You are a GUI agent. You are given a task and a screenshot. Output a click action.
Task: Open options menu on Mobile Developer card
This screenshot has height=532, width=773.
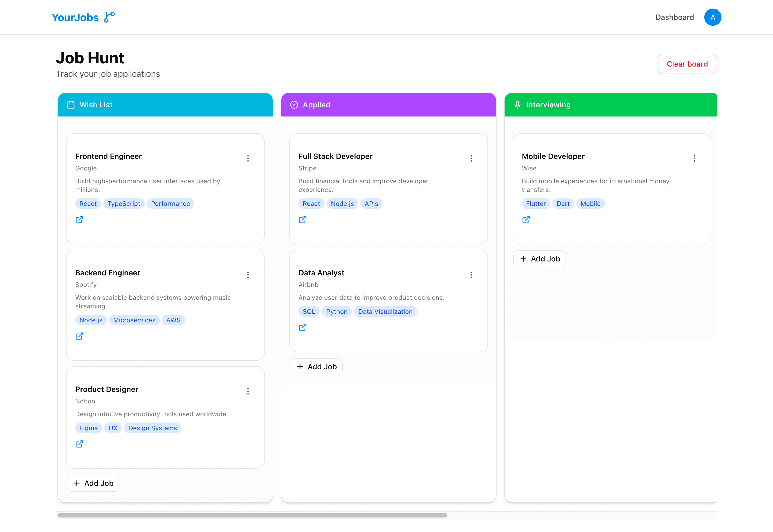[x=695, y=158]
